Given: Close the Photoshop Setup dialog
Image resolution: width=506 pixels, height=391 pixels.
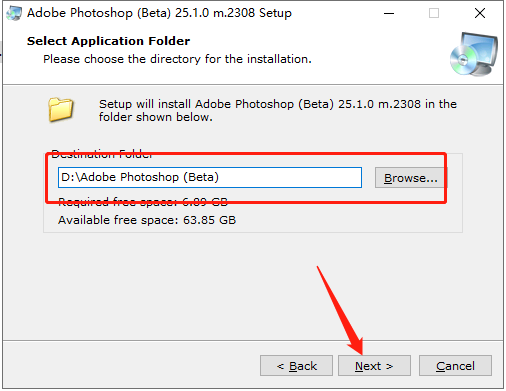Looking at the screenshot, I should pos(480,13).
